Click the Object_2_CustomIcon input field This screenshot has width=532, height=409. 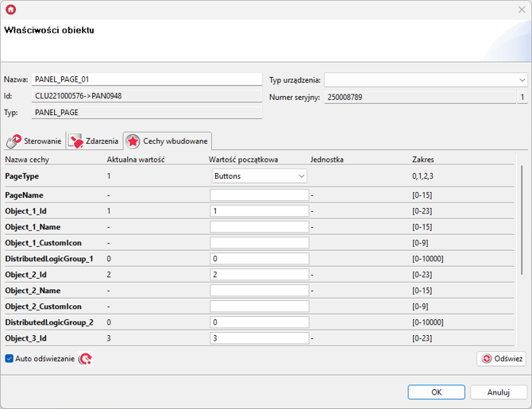(259, 307)
